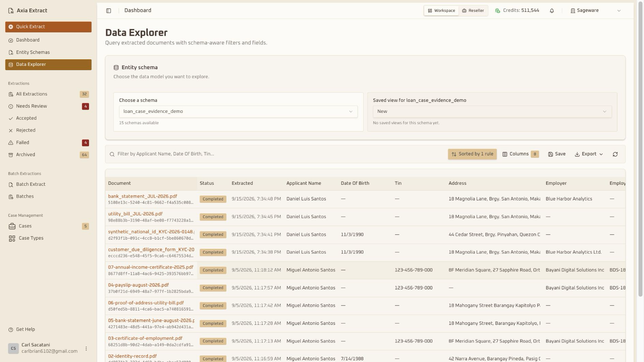Click the Quick Extract button
The image size is (644, 362).
[x=48, y=27]
